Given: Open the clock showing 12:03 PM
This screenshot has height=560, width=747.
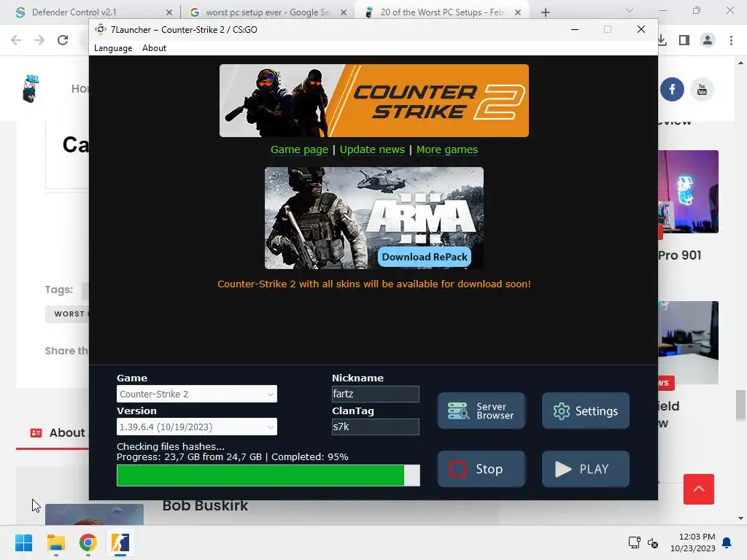Looking at the screenshot, I should pos(693,542).
